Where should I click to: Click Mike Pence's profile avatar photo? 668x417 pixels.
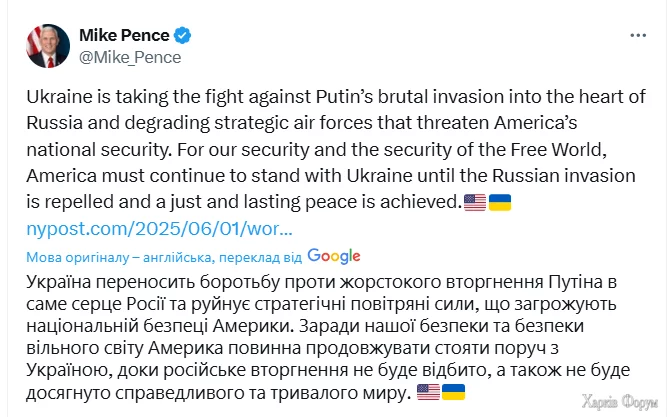(x=48, y=46)
